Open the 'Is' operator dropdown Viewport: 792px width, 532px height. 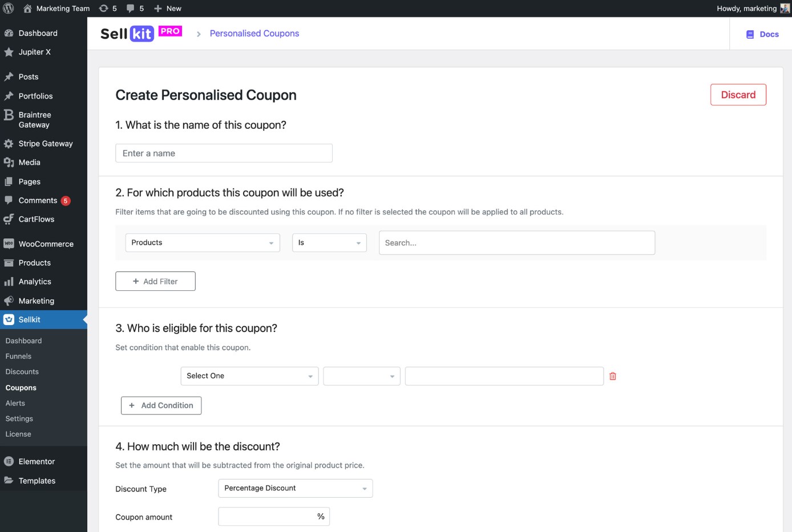click(x=329, y=242)
